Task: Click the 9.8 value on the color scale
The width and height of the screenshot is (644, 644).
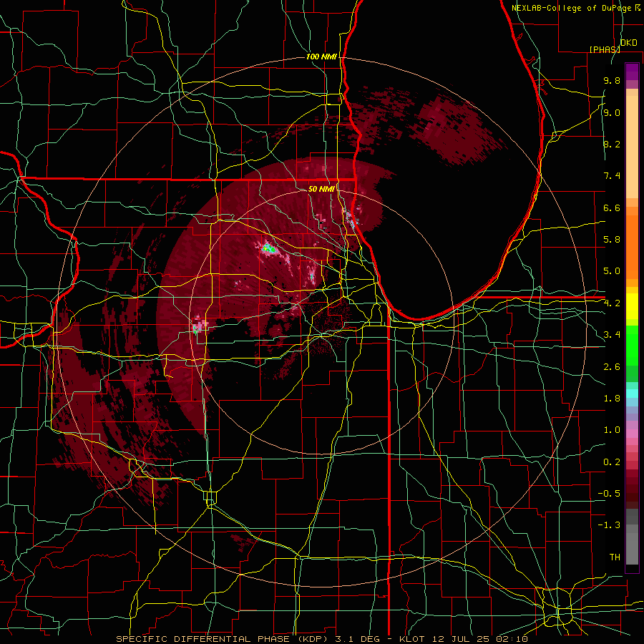Action: tap(612, 81)
